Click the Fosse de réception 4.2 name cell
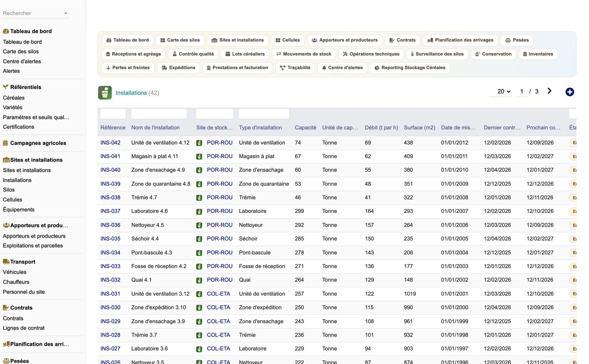 (159, 266)
